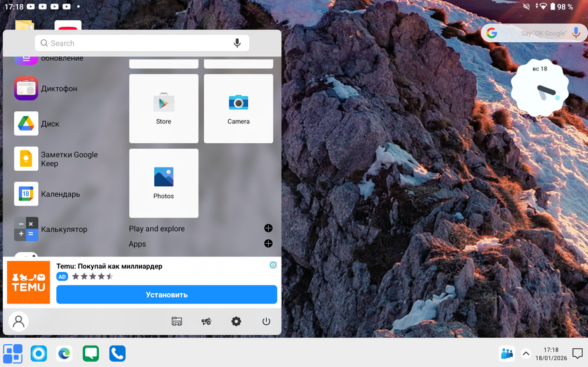588x367 pixels.
Task: Click the power button icon
Action: tap(266, 321)
